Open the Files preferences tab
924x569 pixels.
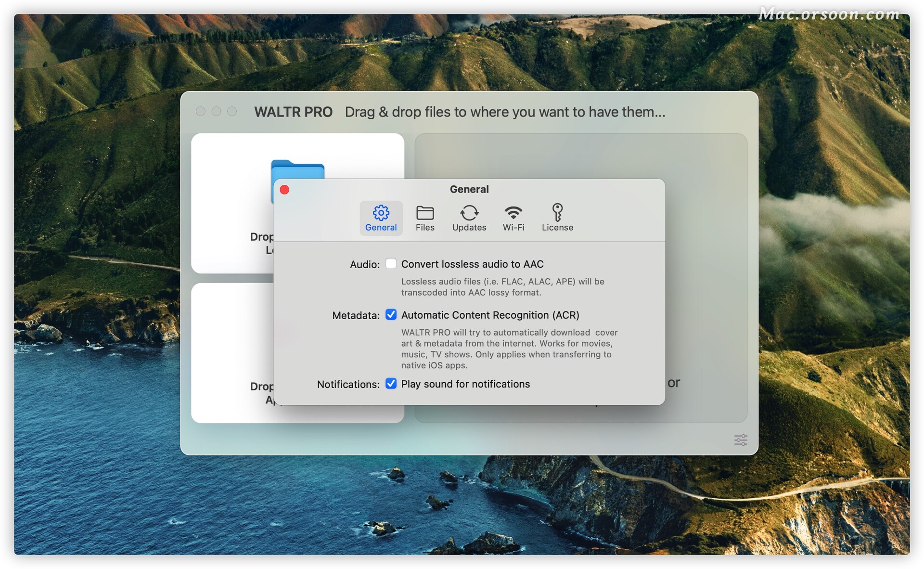click(x=424, y=218)
